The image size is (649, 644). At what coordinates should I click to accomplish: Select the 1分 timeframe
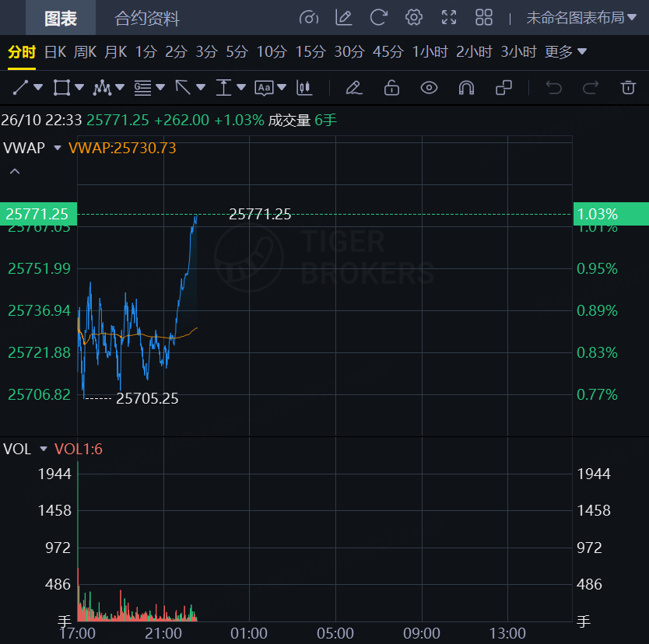146,52
